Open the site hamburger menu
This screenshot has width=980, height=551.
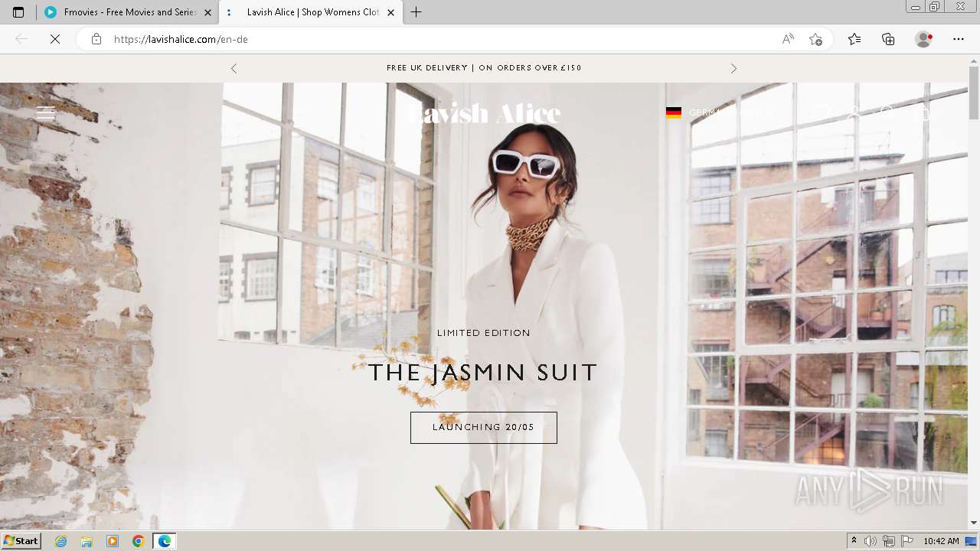pos(45,113)
